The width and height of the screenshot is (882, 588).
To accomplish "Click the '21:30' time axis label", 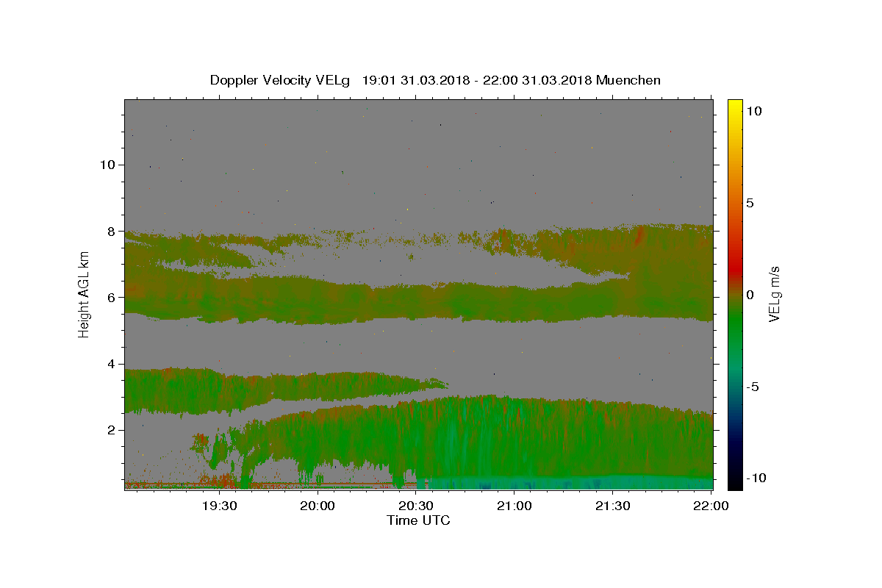I will [x=613, y=506].
